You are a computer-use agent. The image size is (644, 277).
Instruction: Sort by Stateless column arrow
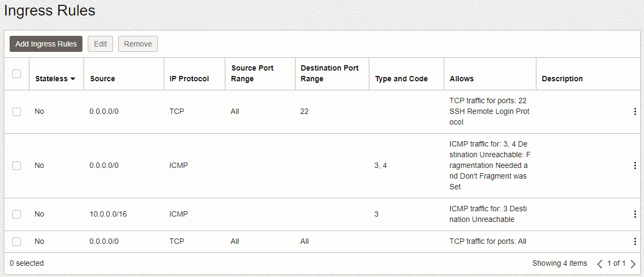click(73, 79)
